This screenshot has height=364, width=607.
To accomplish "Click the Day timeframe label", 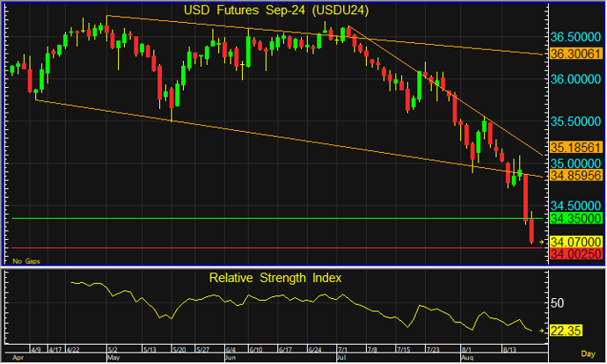I will [588, 353].
